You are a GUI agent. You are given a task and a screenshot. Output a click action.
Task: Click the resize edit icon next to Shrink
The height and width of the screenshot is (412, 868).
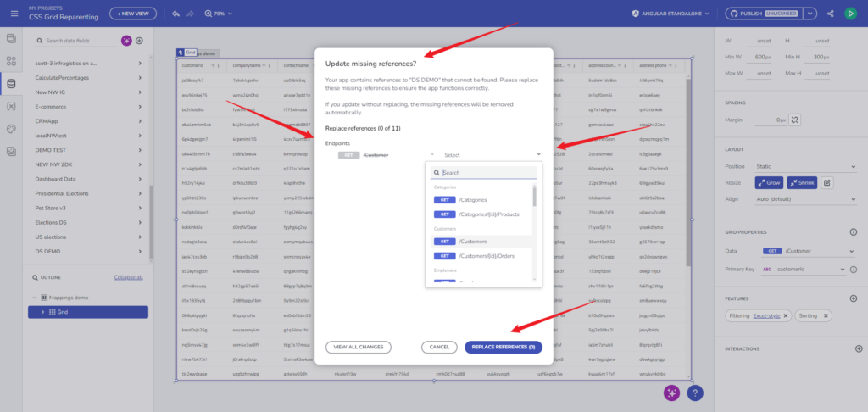tap(827, 182)
